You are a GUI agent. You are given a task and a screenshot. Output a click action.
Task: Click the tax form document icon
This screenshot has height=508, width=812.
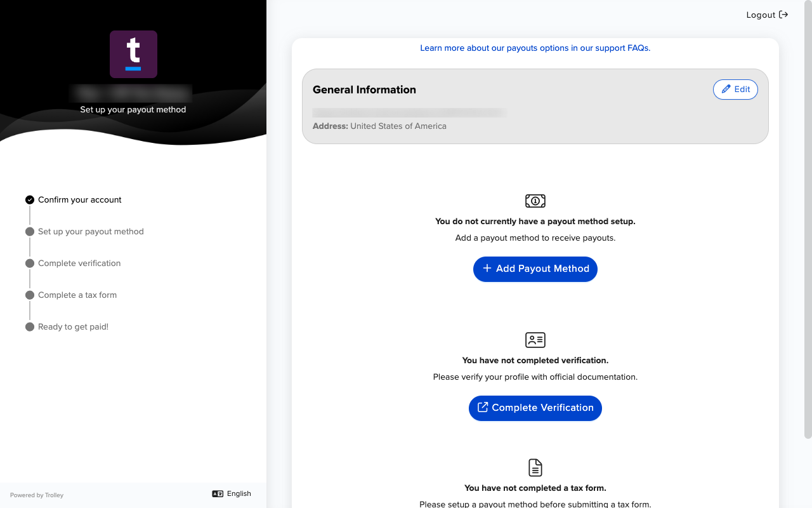(535, 468)
